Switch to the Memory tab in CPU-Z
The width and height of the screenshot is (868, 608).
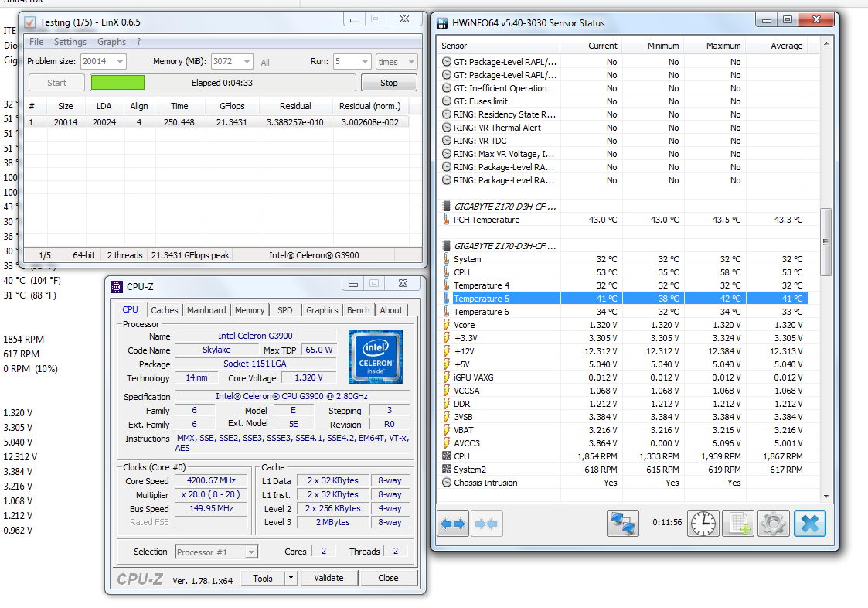pos(250,310)
